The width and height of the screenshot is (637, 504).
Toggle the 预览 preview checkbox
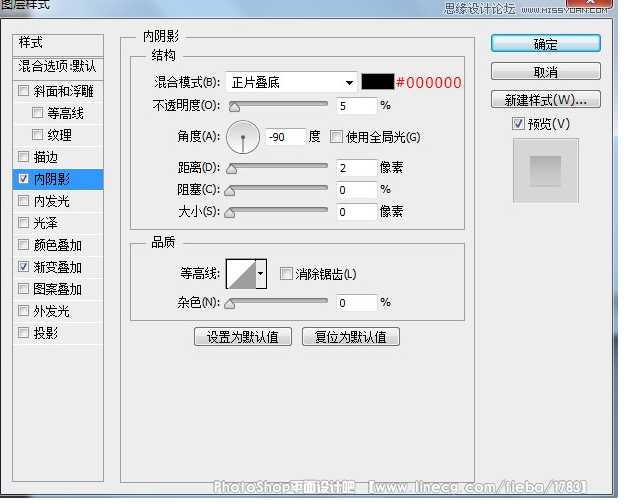click(x=517, y=123)
